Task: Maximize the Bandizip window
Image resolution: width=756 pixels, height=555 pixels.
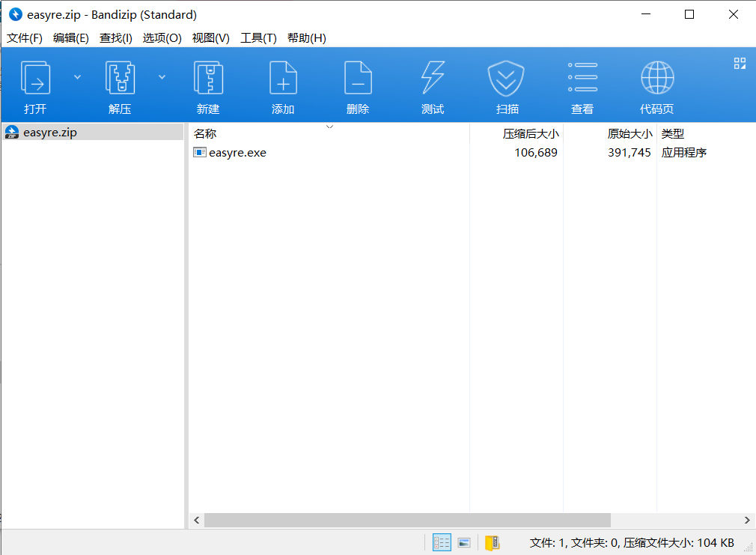Action: (x=689, y=14)
